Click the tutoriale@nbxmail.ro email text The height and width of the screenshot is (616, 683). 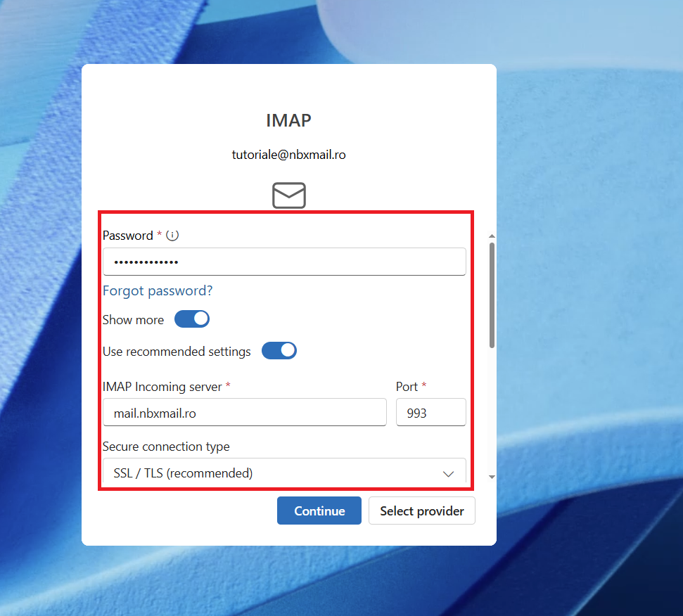289,155
